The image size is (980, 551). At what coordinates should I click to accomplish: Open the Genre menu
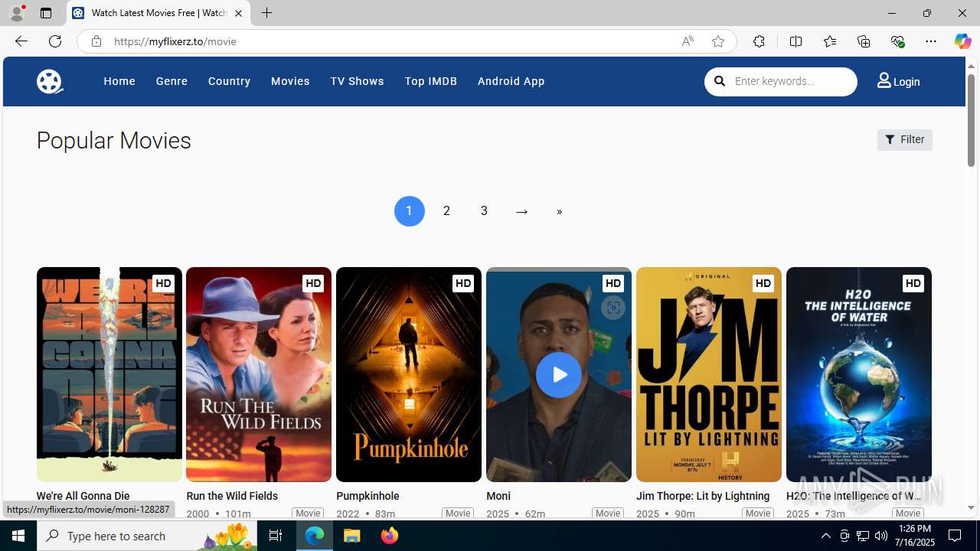171,81
